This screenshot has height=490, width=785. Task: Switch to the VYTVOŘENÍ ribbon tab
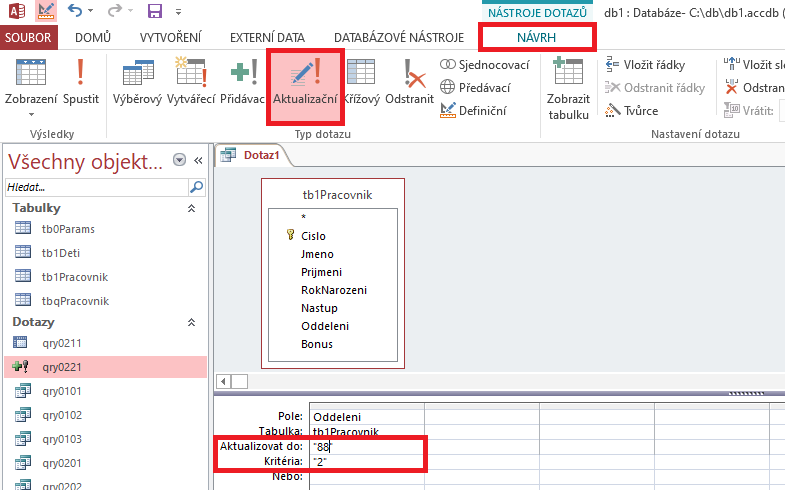[x=171, y=38]
